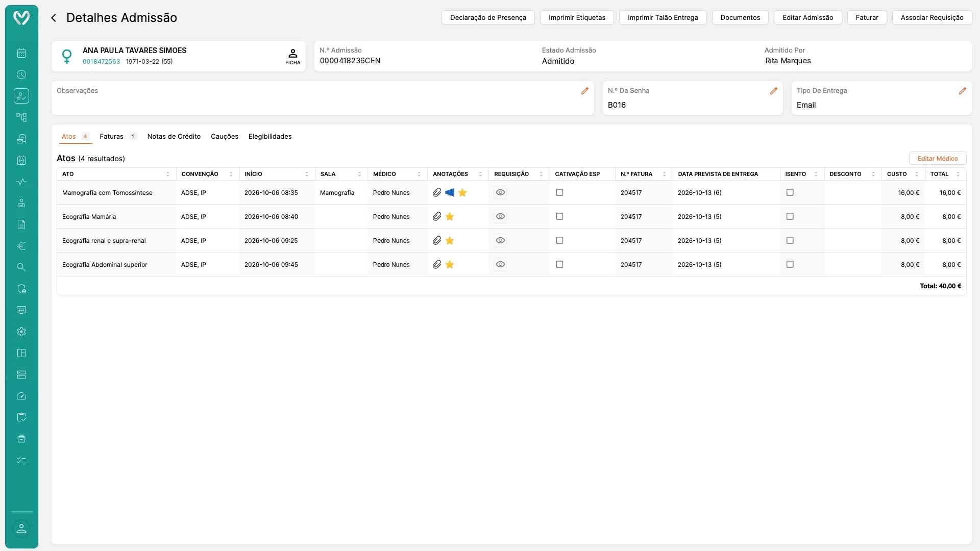Open patient number link 0018472563
This screenshot has height=551, width=980.
coord(101,62)
